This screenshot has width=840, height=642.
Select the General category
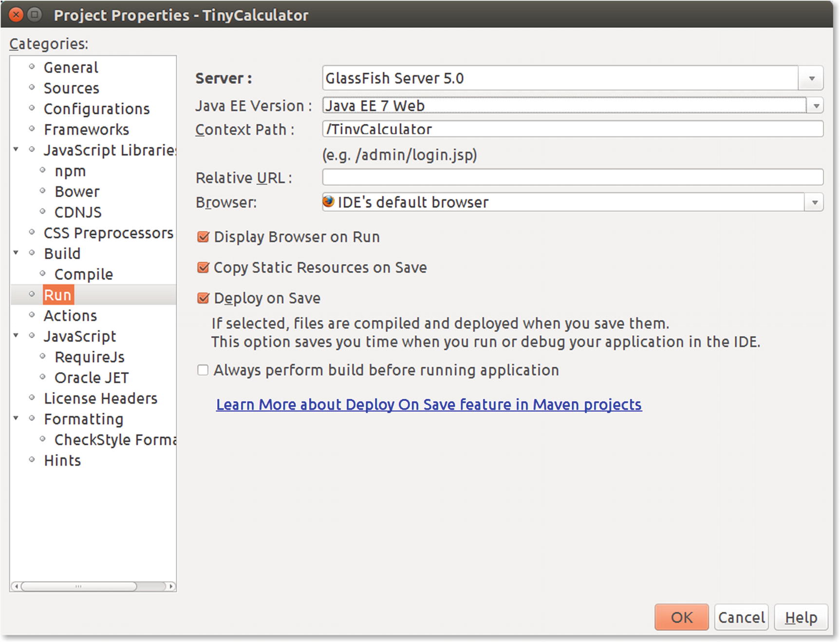pyautogui.click(x=71, y=67)
